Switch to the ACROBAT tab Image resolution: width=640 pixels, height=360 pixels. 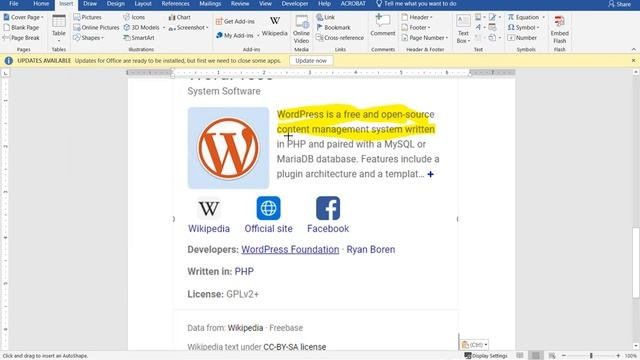353,4
